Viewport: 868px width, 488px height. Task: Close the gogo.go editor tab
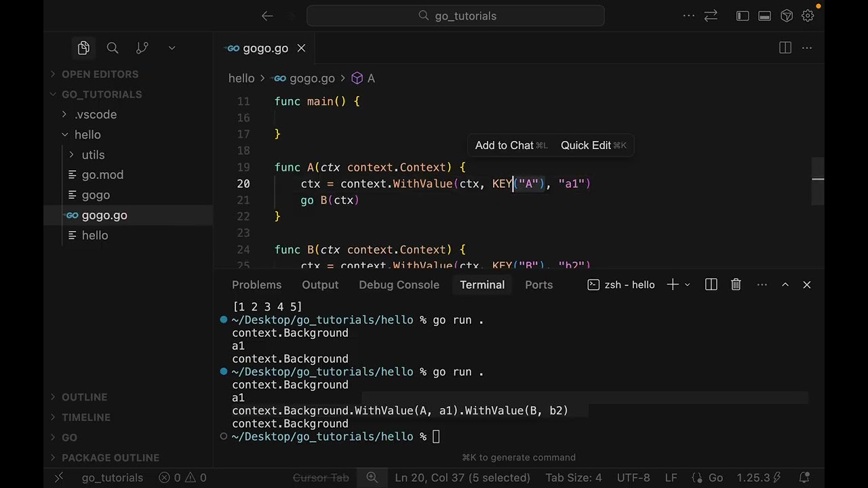(x=301, y=48)
